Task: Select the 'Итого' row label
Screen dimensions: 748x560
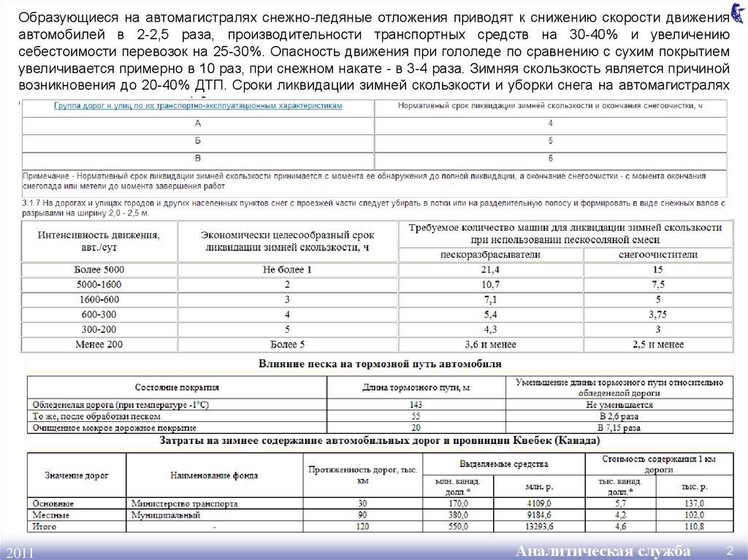Action: coord(44,526)
